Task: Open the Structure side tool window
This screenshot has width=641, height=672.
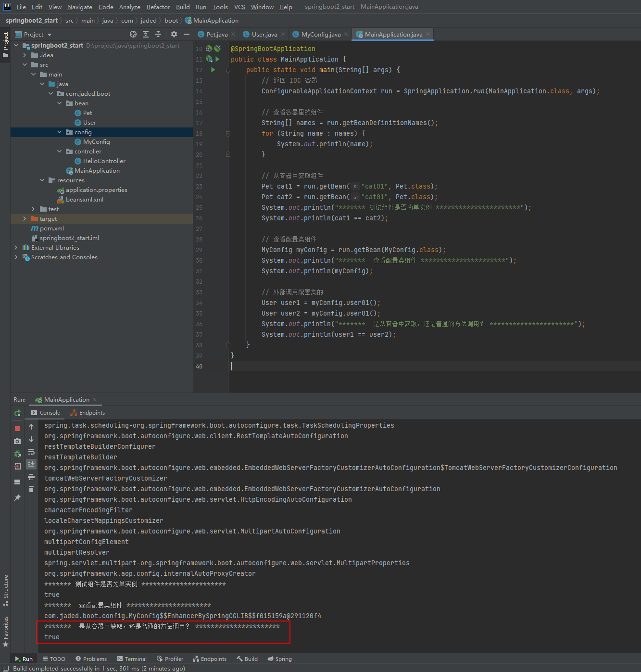Action: (5, 590)
